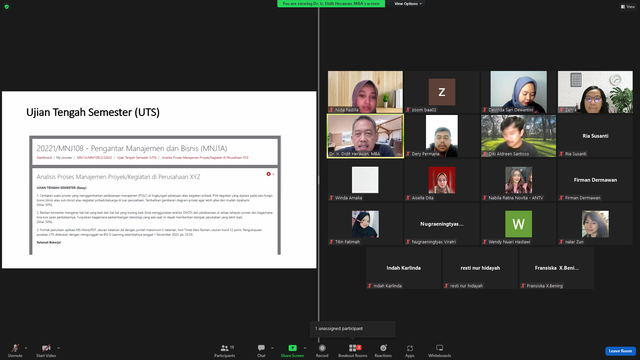Click the red settings gear icon in slide

269,174
